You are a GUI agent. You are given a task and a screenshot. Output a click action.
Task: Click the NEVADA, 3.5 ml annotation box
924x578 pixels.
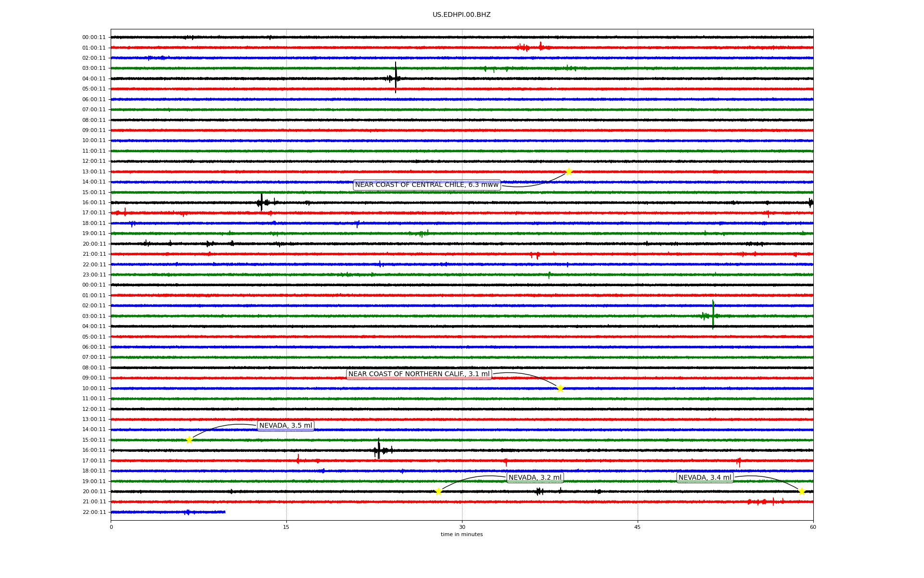coord(285,426)
